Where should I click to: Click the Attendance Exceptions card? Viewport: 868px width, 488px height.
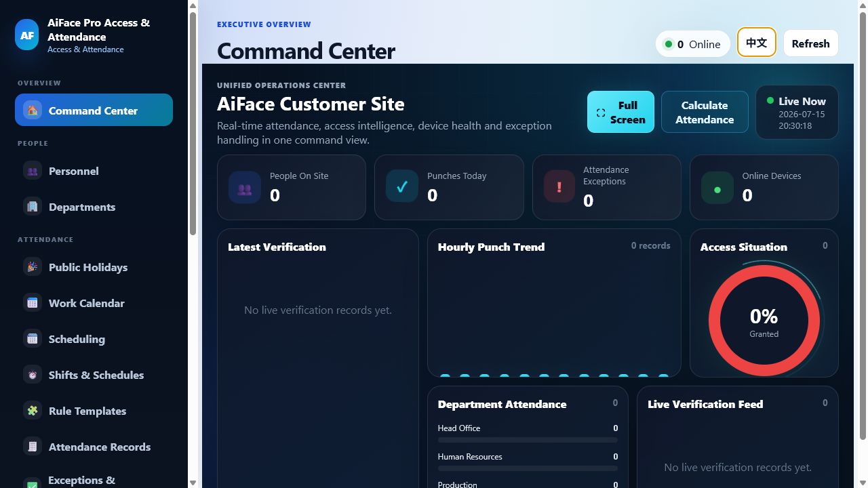point(606,187)
